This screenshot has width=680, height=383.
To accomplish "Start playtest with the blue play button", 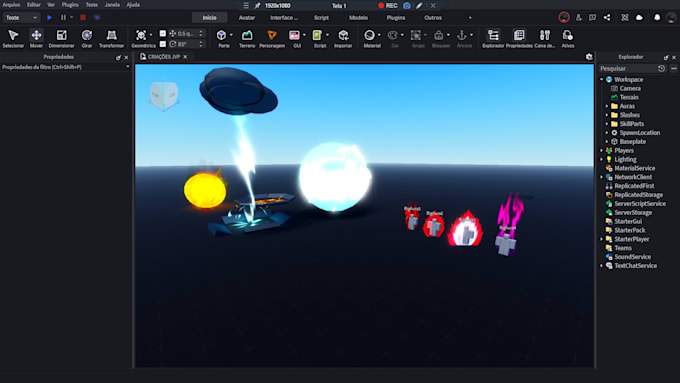I will click(49, 17).
